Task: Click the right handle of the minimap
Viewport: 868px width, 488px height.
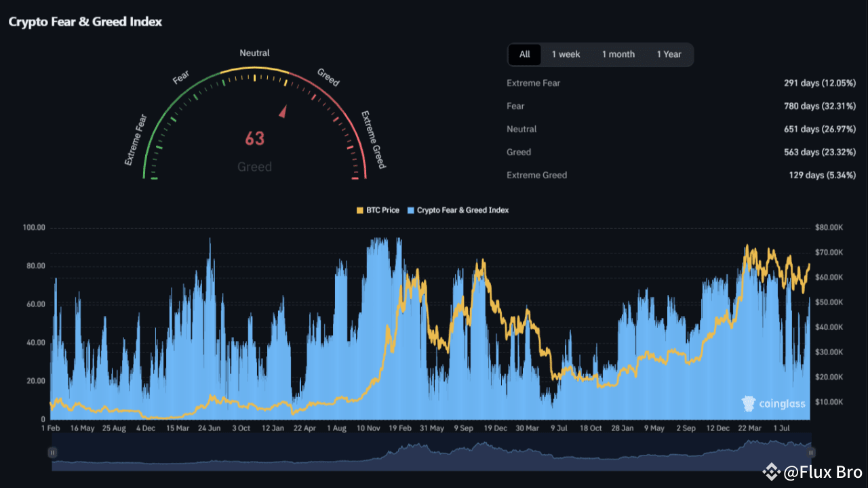Action: tap(811, 452)
